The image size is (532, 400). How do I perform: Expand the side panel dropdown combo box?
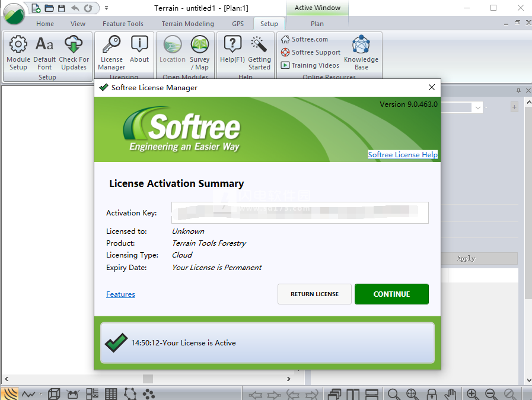477,107
